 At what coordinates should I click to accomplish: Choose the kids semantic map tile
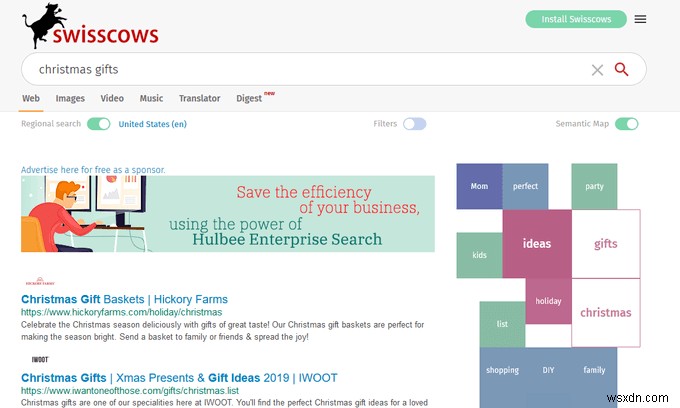click(x=479, y=255)
